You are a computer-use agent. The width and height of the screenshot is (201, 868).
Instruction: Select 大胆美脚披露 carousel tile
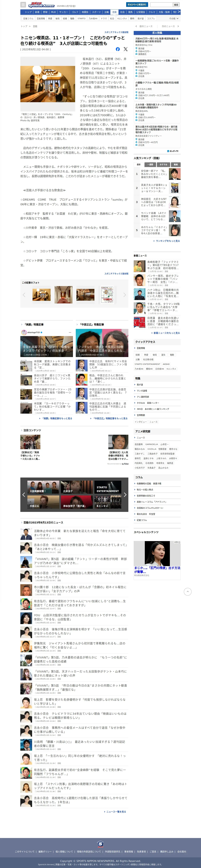[43, 488]
